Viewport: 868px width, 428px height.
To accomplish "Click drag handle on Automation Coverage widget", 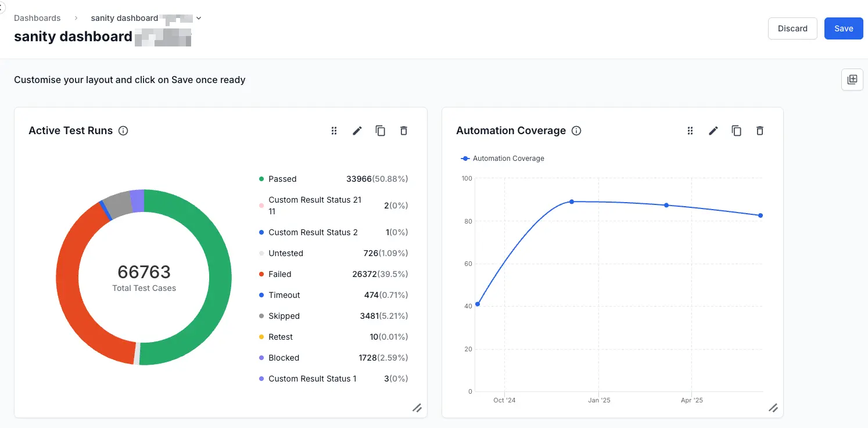I will [x=690, y=131].
